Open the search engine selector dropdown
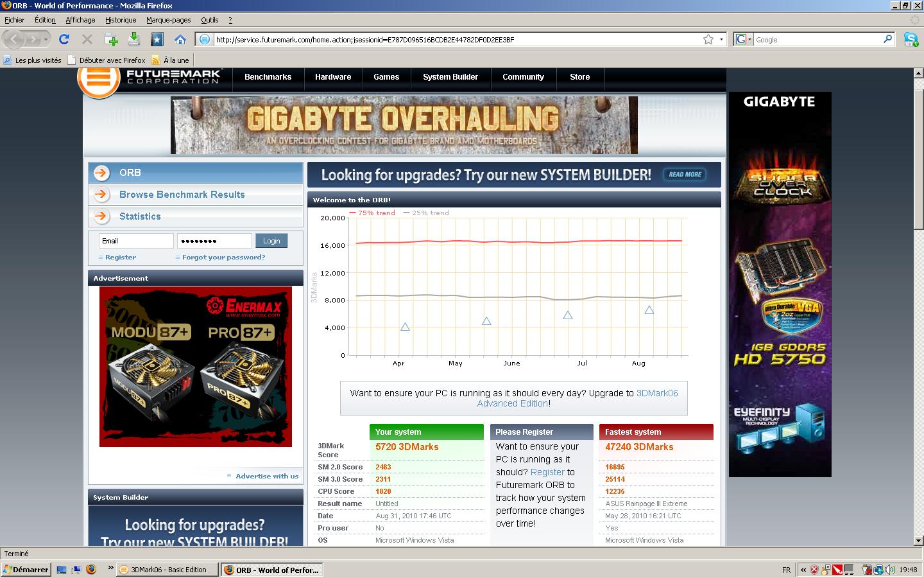The image size is (924, 578). pyautogui.click(x=743, y=40)
